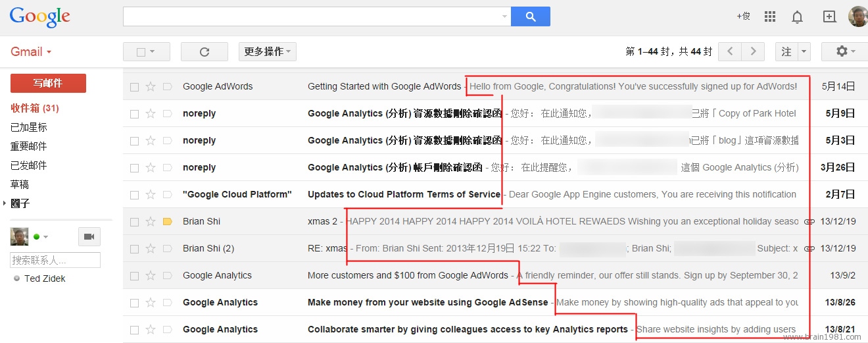Click the 写邮件 compose button
The image size is (868, 343).
click(48, 83)
